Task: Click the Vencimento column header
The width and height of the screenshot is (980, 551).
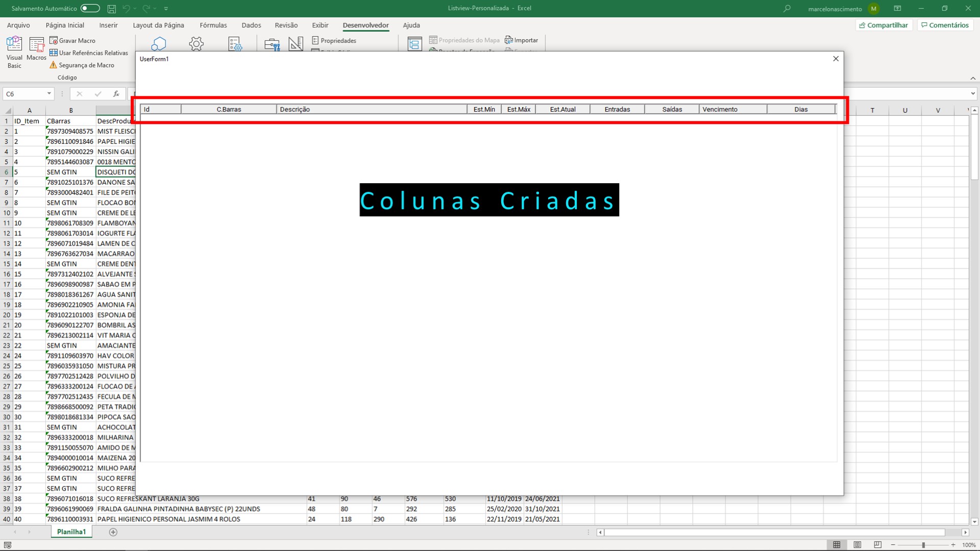Action: click(x=733, y=109)
